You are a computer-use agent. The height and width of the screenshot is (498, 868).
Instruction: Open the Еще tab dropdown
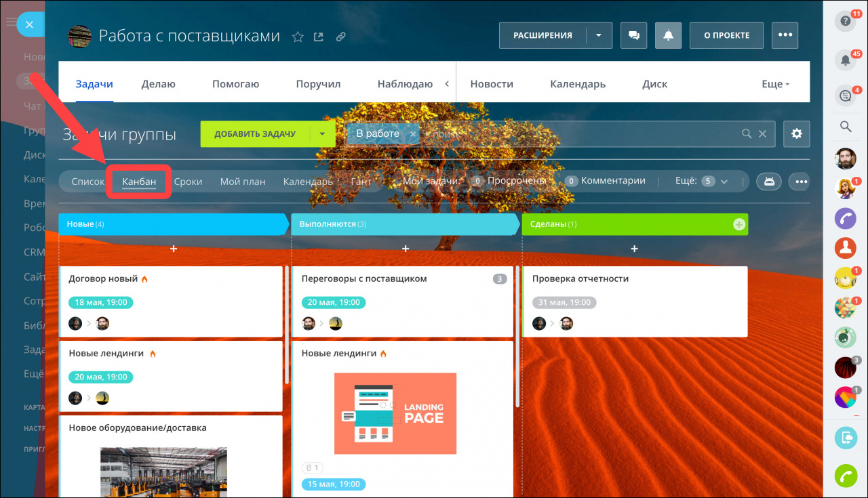(x=776, y=84)
